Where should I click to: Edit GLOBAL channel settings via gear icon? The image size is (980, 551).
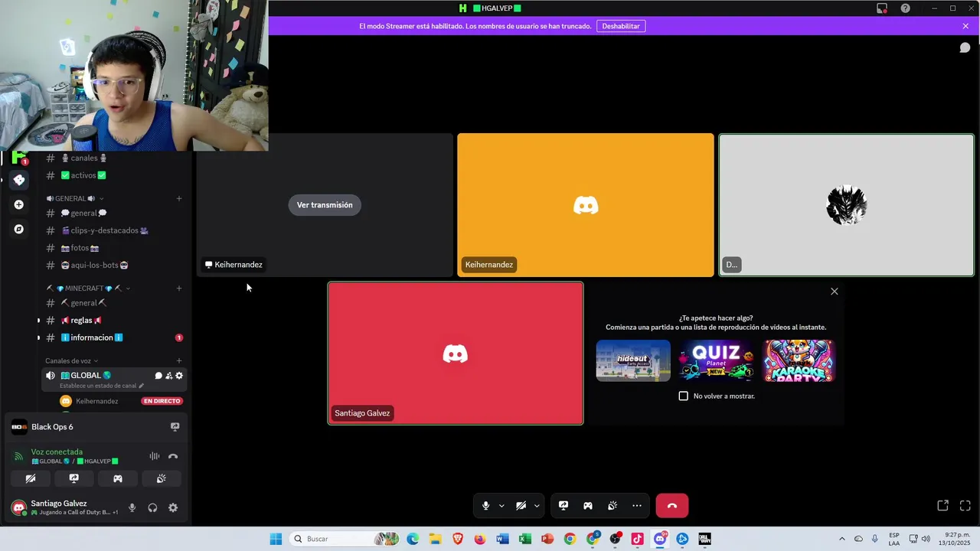[179, 376]
